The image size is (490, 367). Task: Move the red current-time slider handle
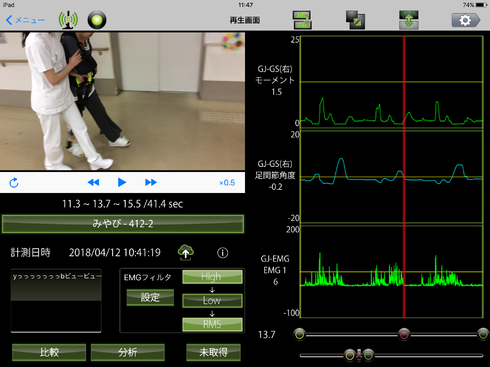[404, 334]
